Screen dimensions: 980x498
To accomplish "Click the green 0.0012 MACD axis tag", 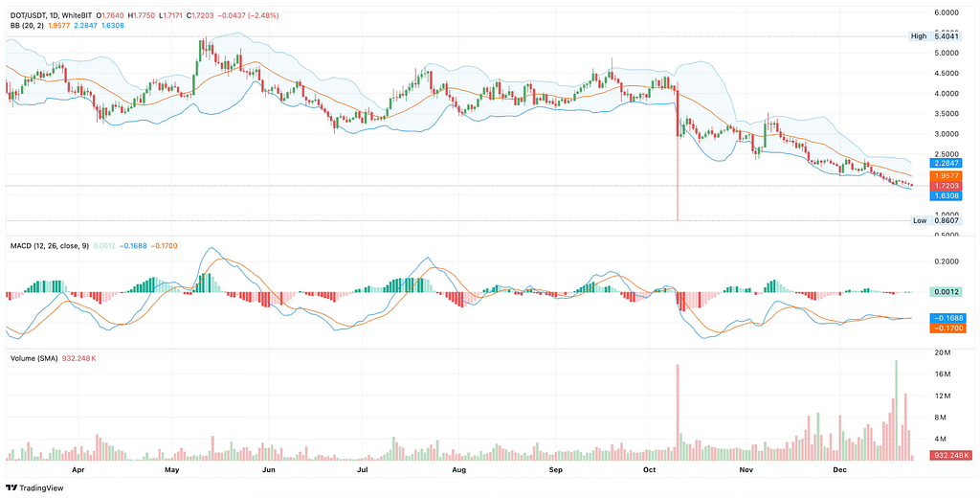I will coord(947,291).
